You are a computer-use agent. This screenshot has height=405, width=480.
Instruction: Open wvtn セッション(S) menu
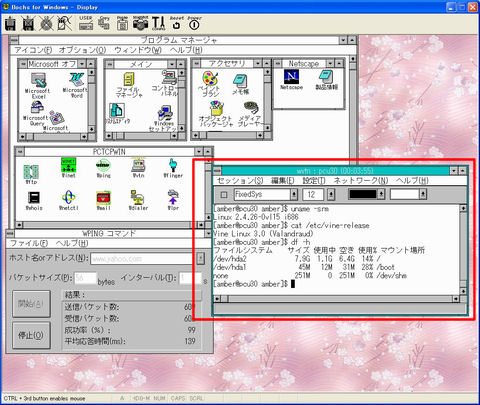click(240, 181)
